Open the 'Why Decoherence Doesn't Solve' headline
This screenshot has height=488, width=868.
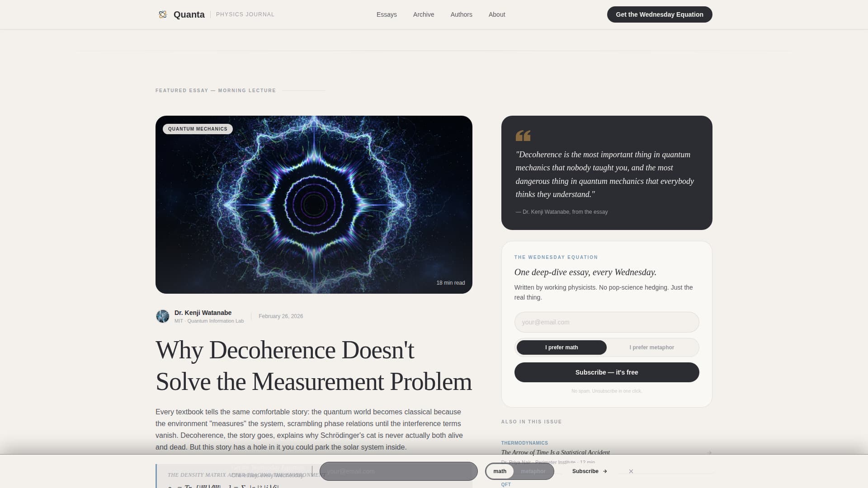pyautogui.click(x=314, y=366)
